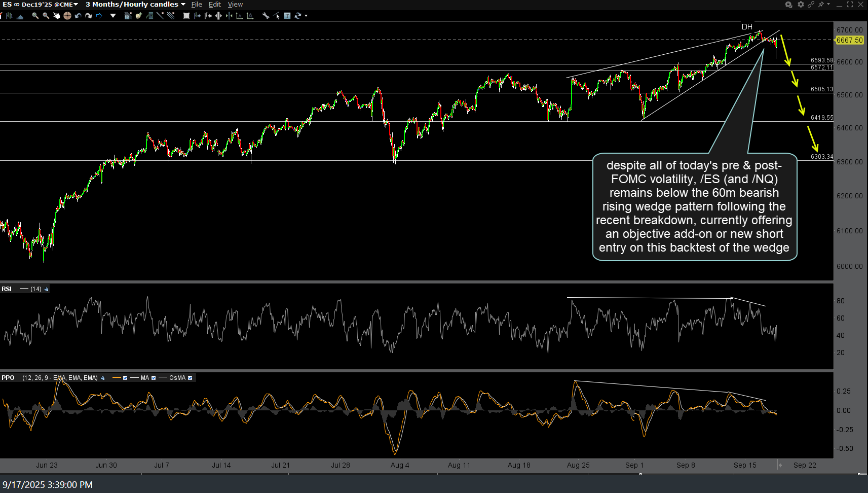Open PPO settings via its wrench button
The width and height of the screenshot is (868, 493).
click(103, 378)
